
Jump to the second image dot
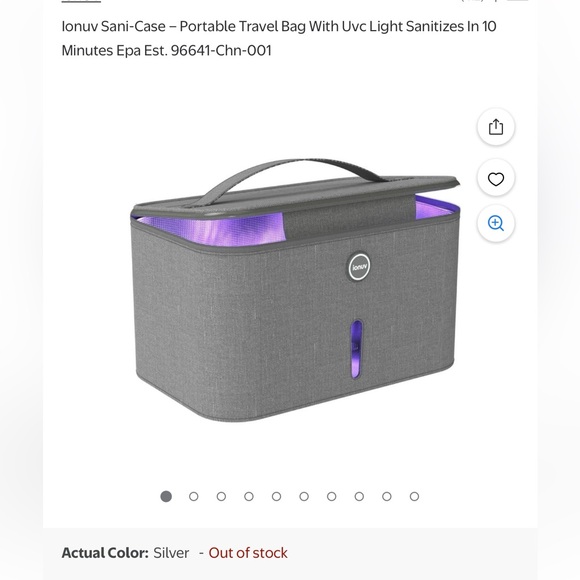(x=193, y=496)
